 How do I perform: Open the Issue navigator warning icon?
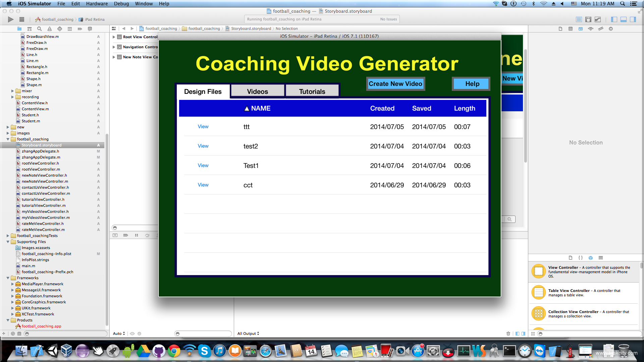50,29
